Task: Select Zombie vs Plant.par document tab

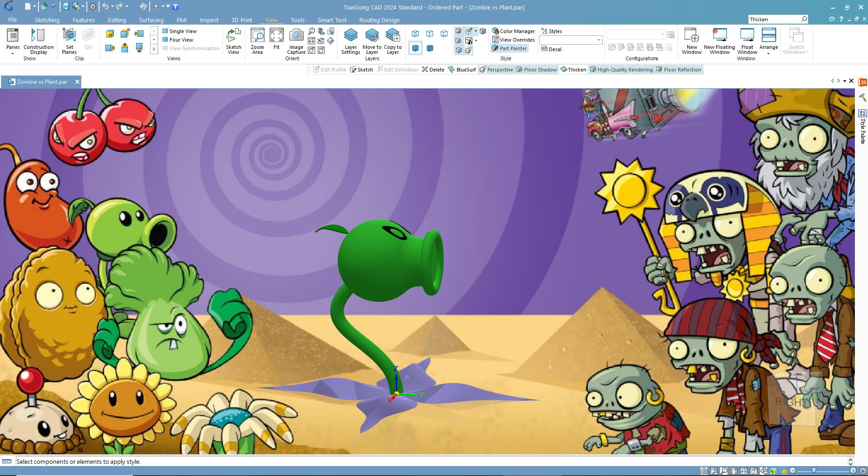Action: pyautogui.click(x=42, y=82)
